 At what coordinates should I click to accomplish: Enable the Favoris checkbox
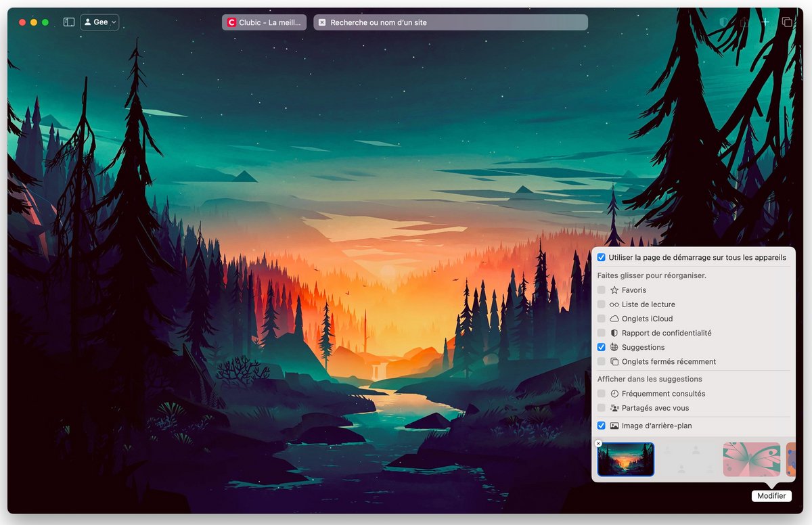tap(602, 290)
